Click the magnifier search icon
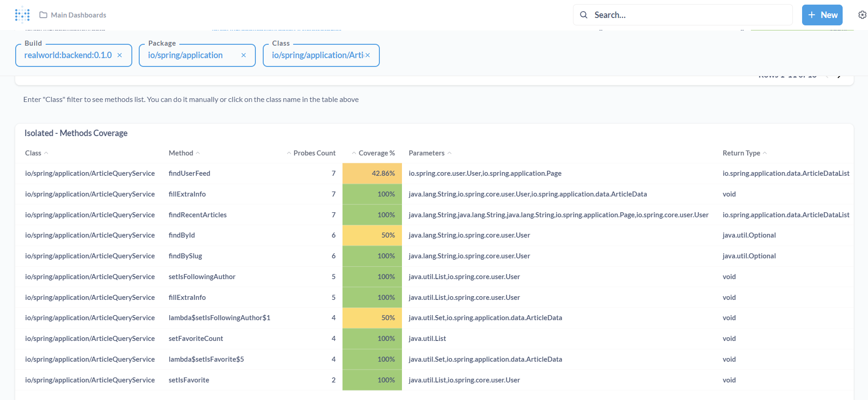This screenshot has width=868, height=400. click(584, 15)
